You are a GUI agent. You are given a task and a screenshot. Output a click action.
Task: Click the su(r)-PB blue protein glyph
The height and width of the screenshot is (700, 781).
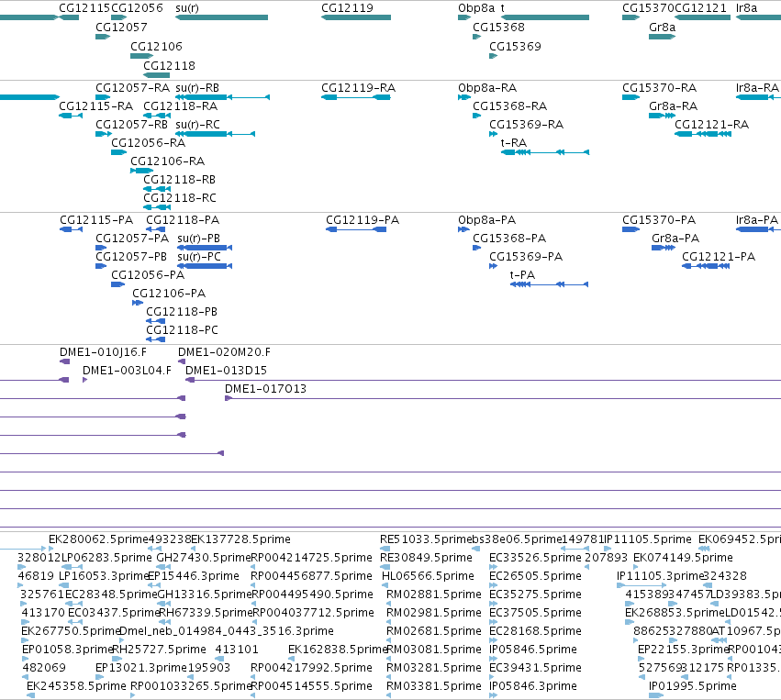(x=205, y=248)
